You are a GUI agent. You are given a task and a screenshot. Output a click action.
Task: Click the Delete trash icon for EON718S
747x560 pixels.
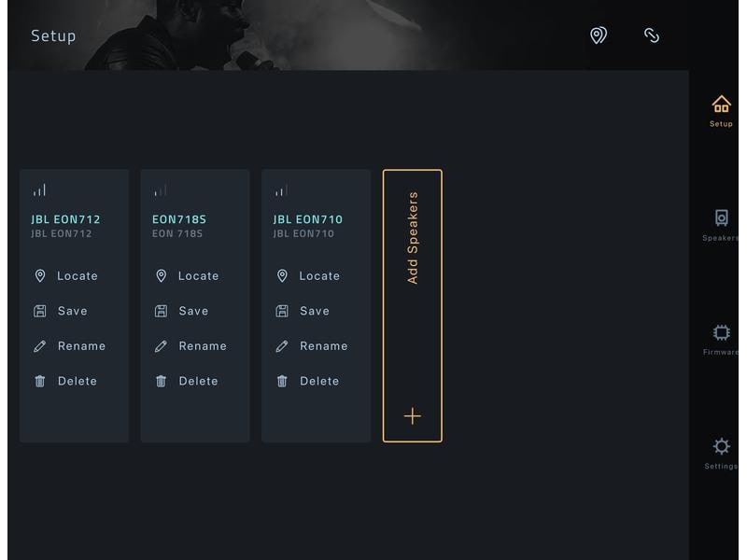[161, 381]
